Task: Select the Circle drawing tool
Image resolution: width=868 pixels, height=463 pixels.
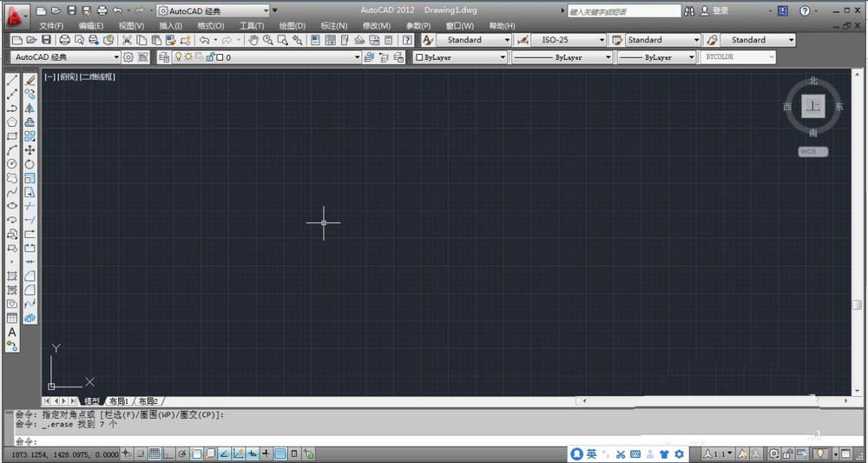Action: 12,163
